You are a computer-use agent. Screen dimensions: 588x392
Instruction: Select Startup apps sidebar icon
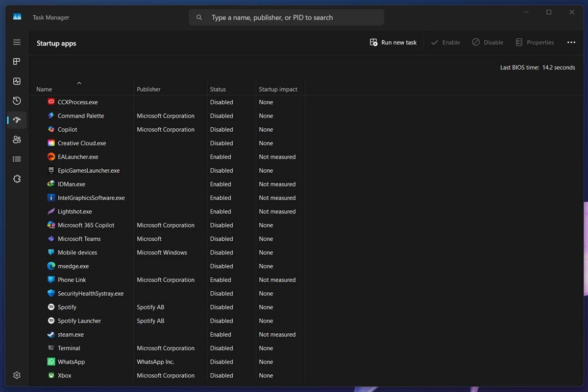click(x=17, y=120)
